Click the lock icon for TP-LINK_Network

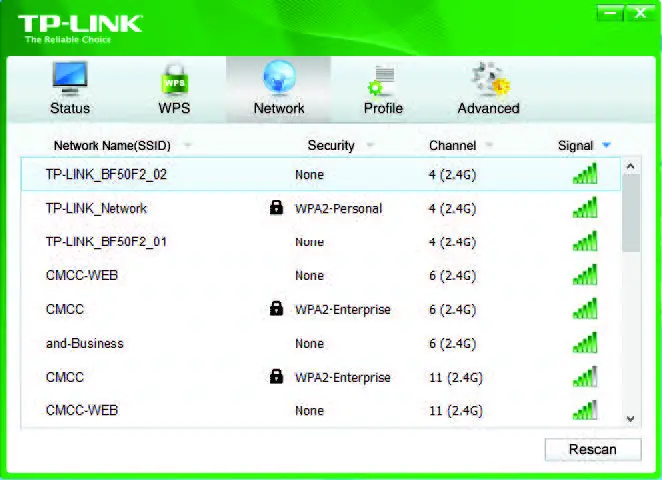[x=276, y=207]
